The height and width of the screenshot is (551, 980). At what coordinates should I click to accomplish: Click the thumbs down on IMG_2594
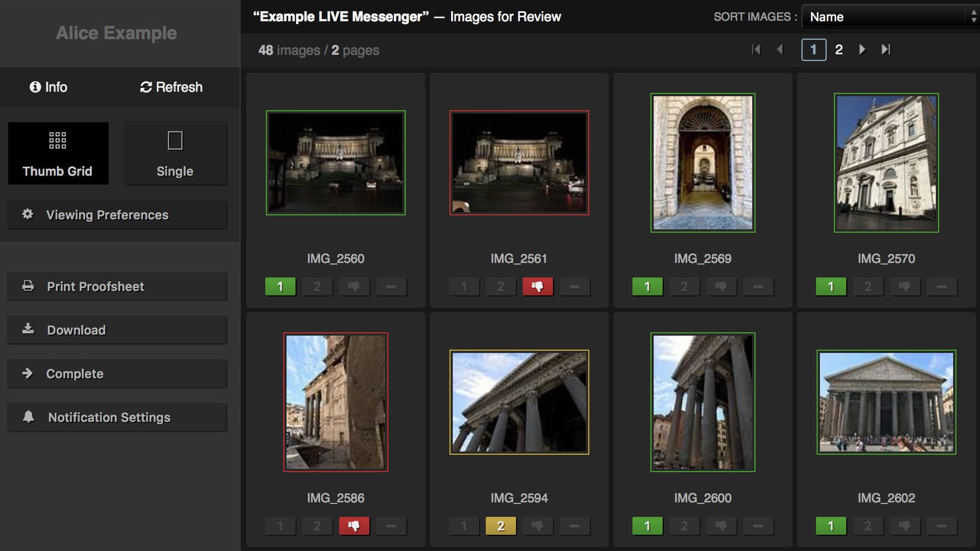[537, 526]
